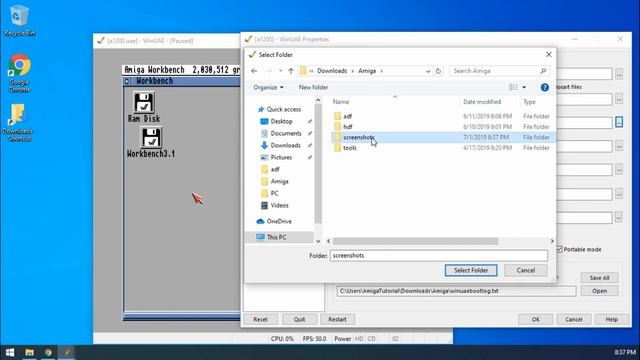Click Save All in WinUAE Properties
640x360 pixels.
click(600, 278)
